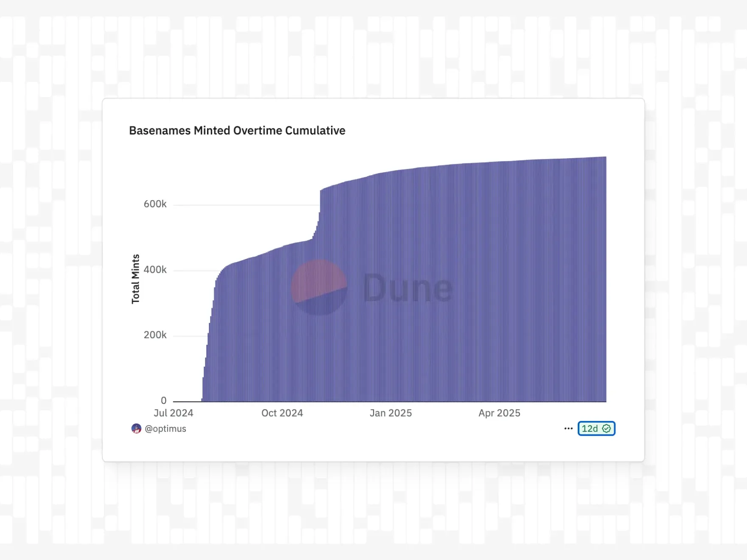Viewport: 747px width, 560px height.
Task: Click the green verified checkmark icon
Action: coord(607,428)
